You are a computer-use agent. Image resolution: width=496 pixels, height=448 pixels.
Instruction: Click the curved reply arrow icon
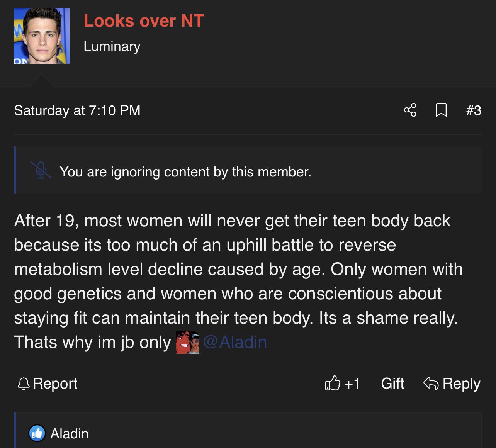coord(431,384)
